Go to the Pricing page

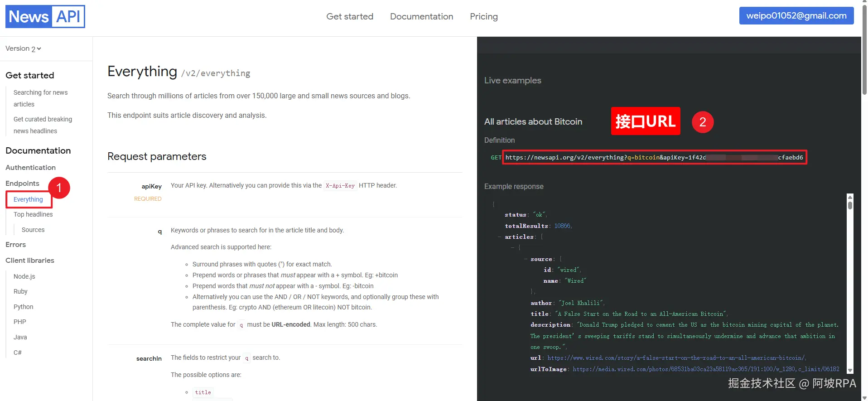(x=484, y=17)
